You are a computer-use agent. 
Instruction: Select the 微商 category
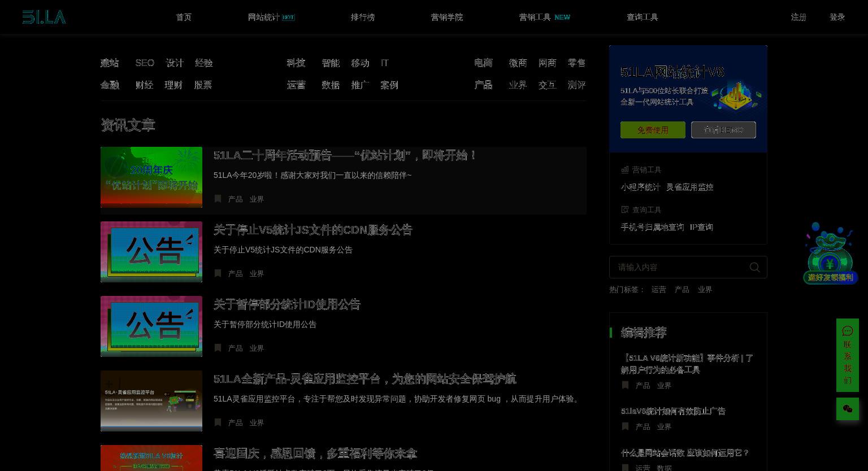518,63
